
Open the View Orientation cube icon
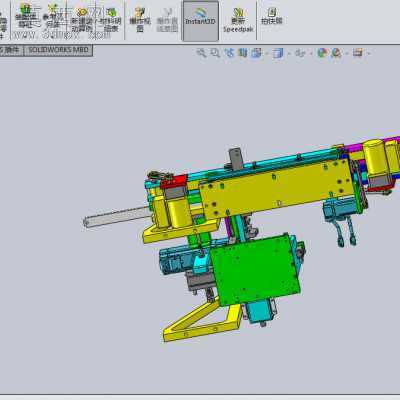[256, 53]
